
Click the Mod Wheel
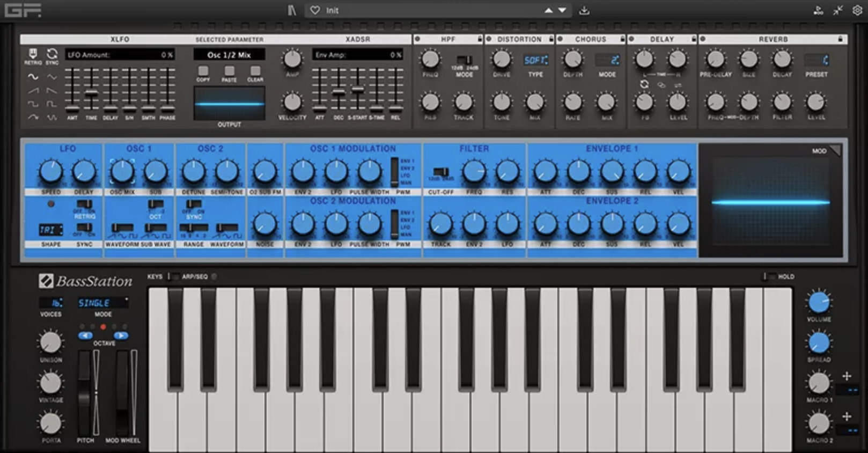click(123, 392)
